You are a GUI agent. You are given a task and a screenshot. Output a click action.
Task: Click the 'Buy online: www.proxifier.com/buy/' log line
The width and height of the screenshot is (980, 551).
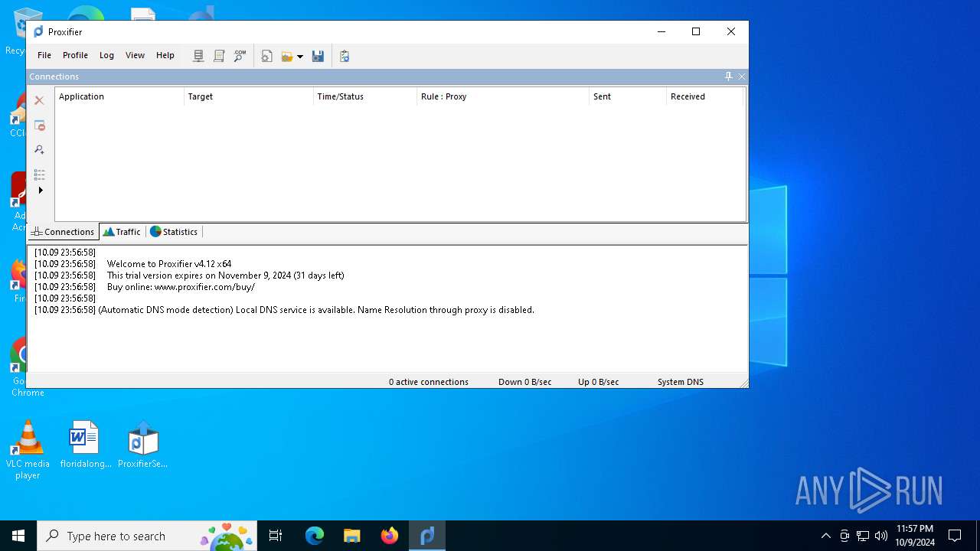(x=181, y=287)
